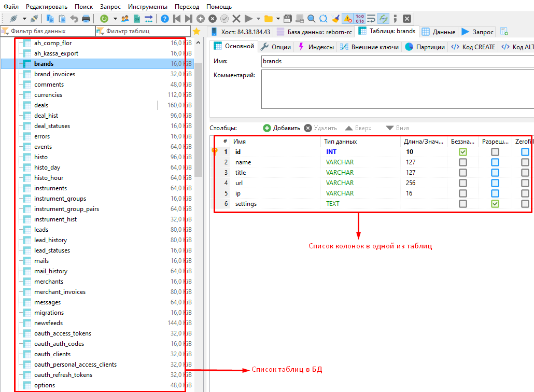Click the Фильтр баз данных input field
This screenshot has width=534, height=392.
tap(48, 31)
